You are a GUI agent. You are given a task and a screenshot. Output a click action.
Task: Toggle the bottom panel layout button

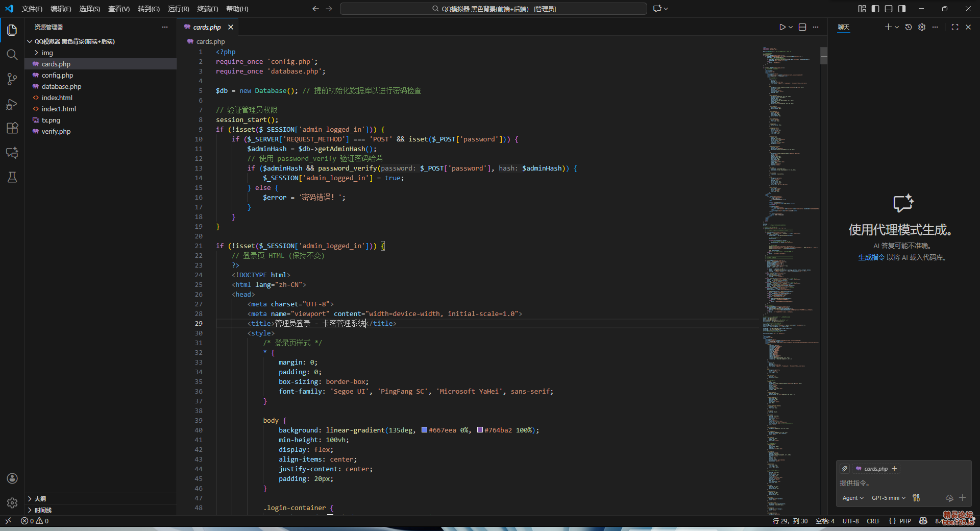click(889, 9)
